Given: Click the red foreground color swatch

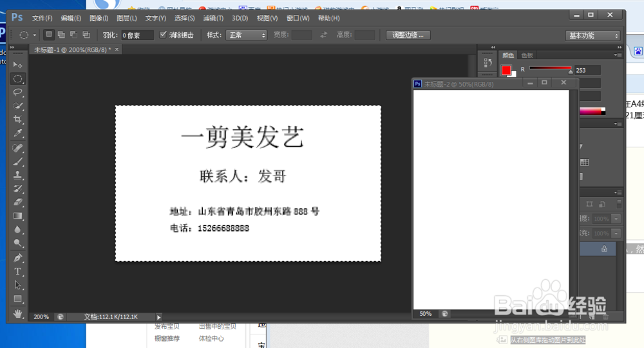Looking at the screenshot, I should tap(506, 70).
